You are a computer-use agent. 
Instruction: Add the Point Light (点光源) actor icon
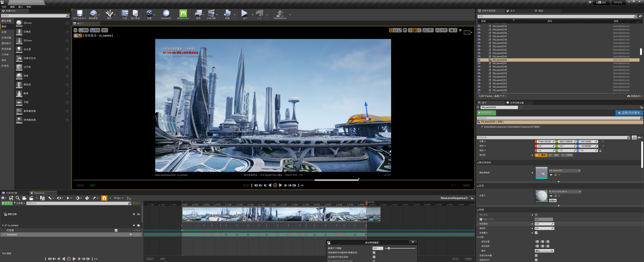click(19, 49)
